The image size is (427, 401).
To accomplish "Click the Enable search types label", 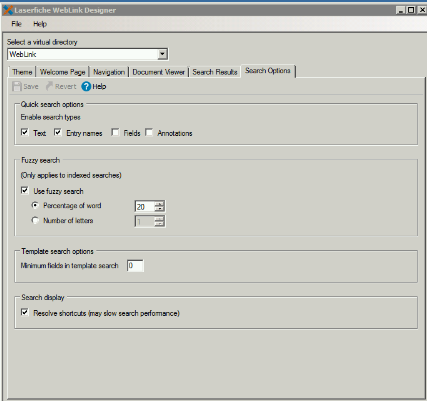I will pos(51,117).
